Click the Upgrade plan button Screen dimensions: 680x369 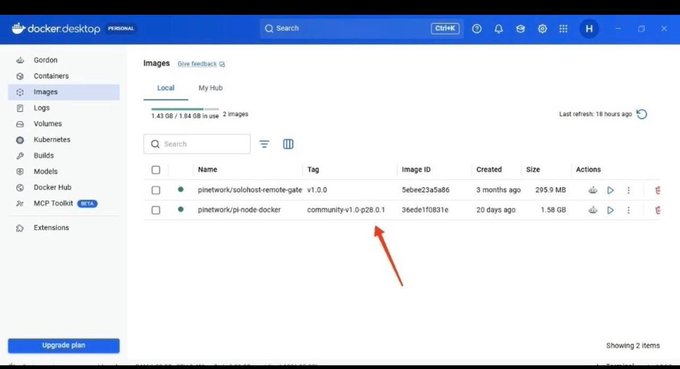coord(64,346)
